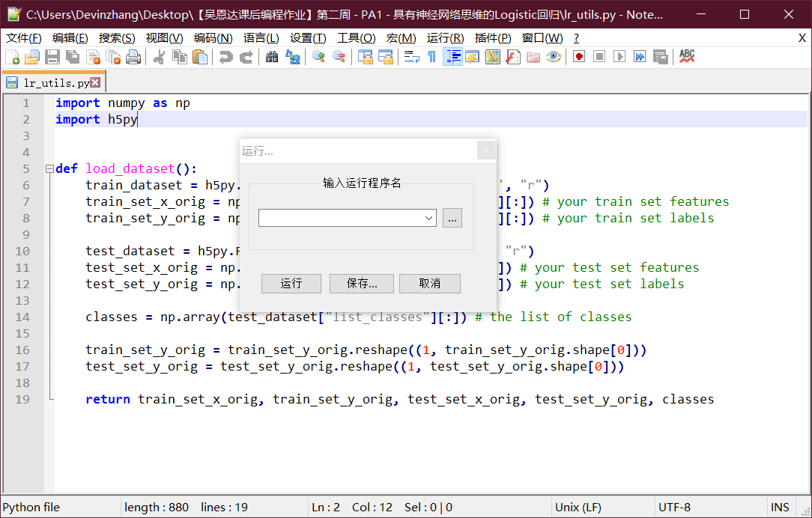Open the 编码(N) menu
The width and height of the screenshot is (812, 518).
213,37
